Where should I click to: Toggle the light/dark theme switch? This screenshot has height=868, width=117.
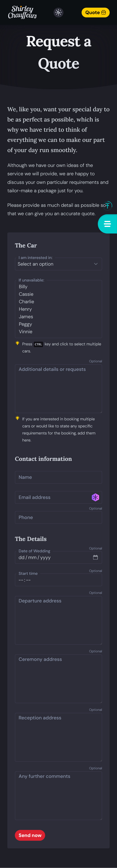tap(58, 12)
